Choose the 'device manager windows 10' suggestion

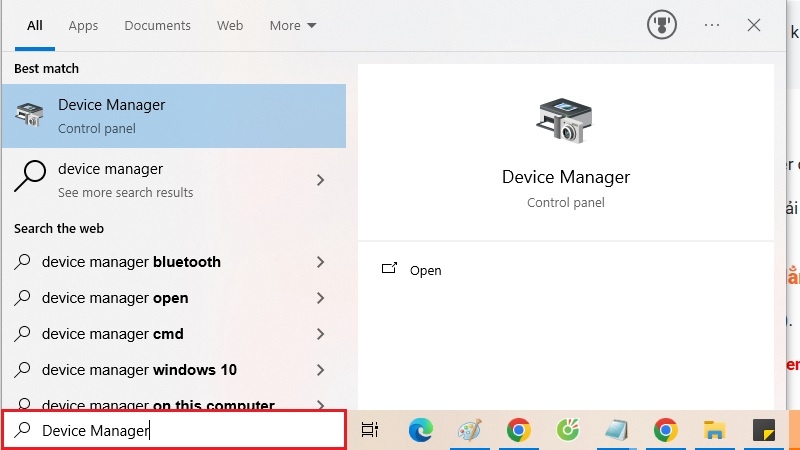click(x=174, y=370)
